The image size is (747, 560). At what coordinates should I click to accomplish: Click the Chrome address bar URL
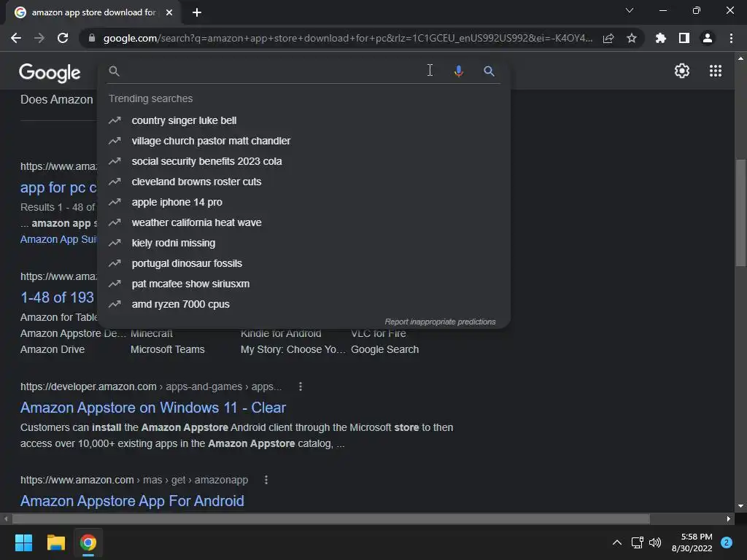point(348,38)
